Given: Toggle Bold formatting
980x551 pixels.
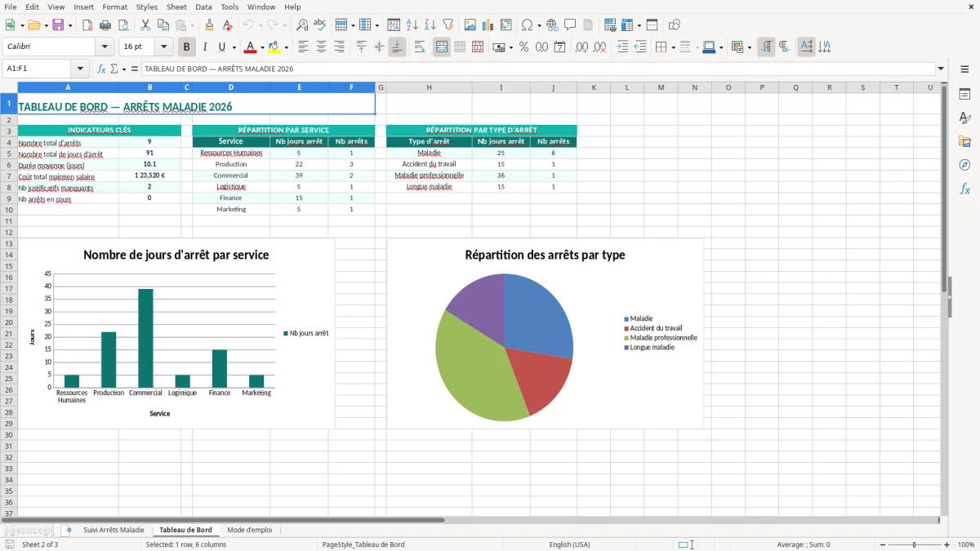Looking at the screenshot, I should tap(186, 47).
